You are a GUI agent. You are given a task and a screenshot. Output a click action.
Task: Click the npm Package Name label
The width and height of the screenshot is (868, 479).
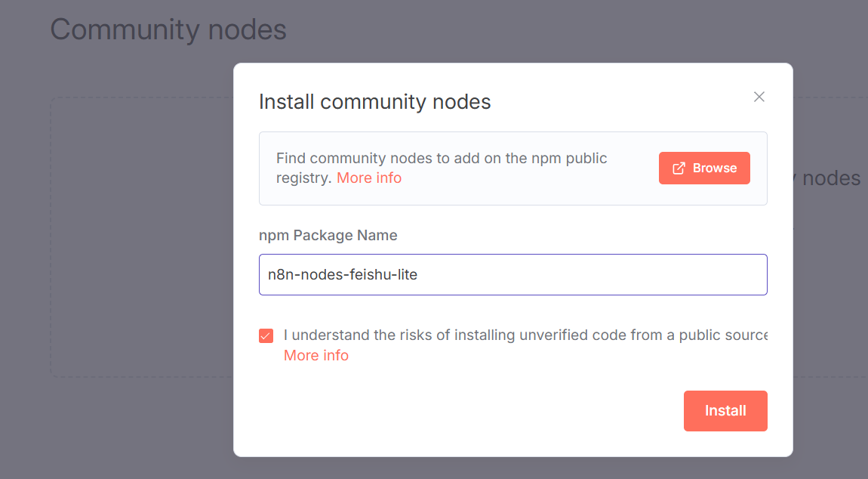(x=328, y=235)
